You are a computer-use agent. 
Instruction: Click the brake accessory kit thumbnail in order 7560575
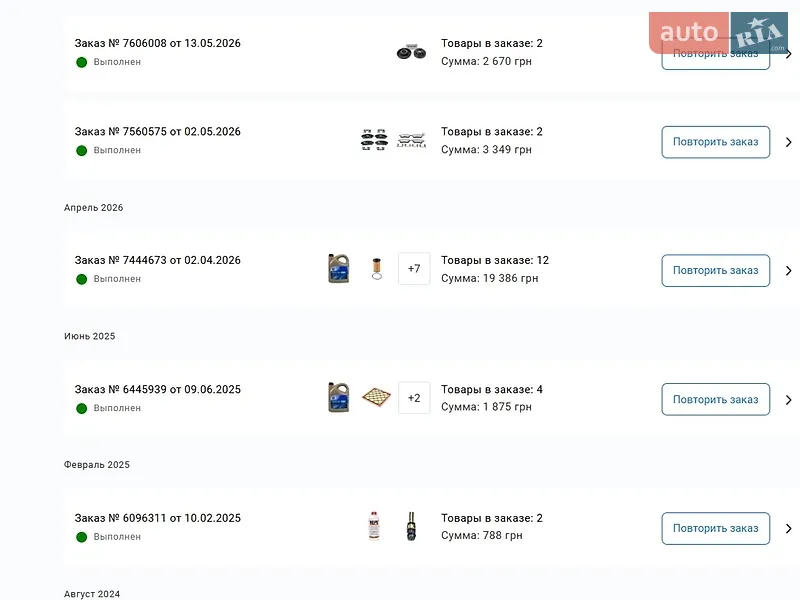click(x=411, y=140)
